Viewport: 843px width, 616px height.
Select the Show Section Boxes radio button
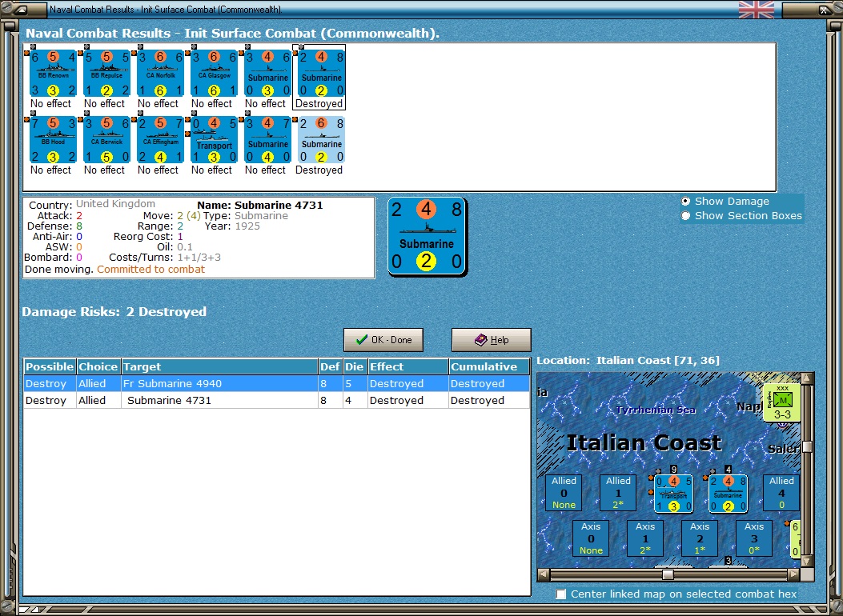pos(685,216)
